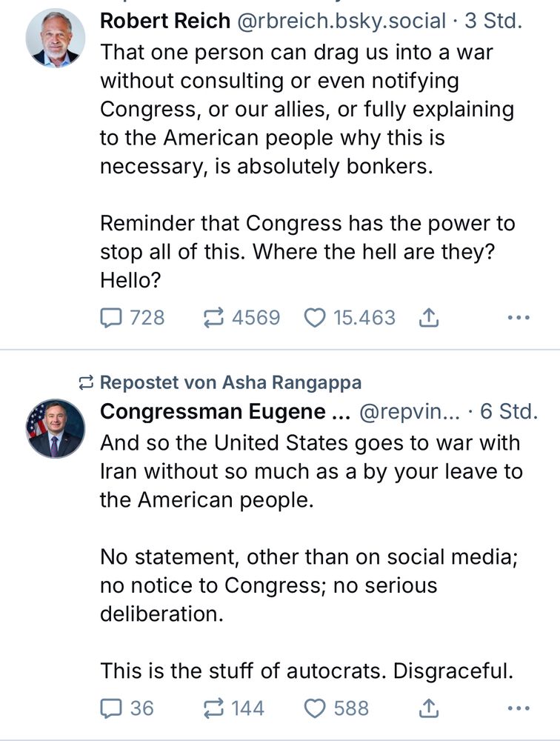The width and height of the screenshot is (560, 741).
Task: Open more options on Robert Reich's post
Action: point(519,318)
